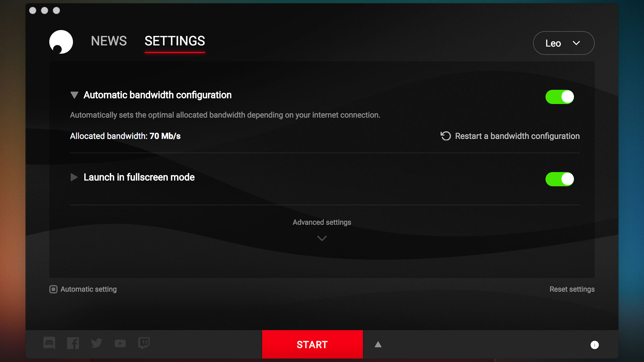Click the restart circular arrow icon
Screen dimensions: 644x362
point(445,136)
